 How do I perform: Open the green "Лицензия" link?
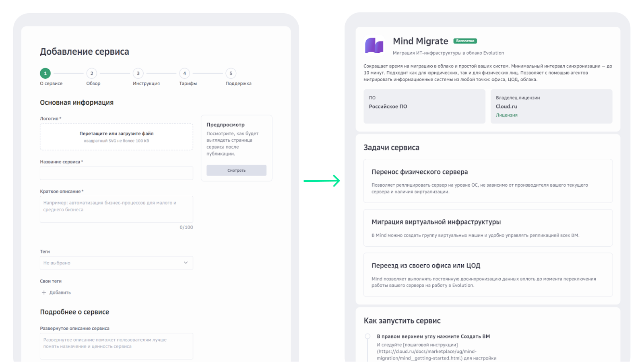pos(507,115)
